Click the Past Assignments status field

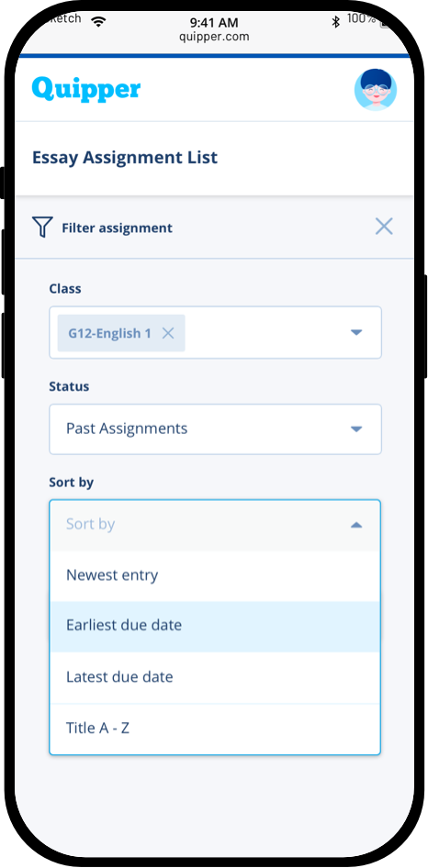coord(215,429)
